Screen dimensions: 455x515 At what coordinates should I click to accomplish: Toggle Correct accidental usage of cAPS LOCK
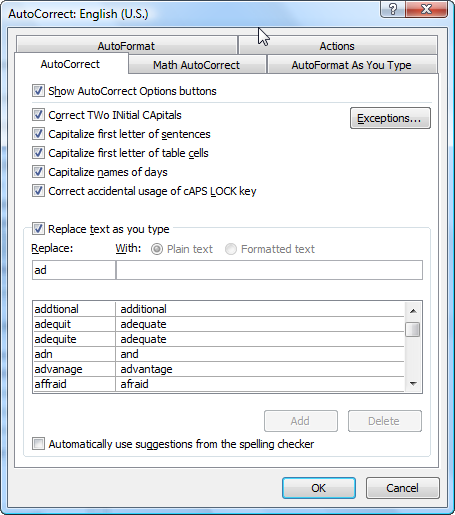click(38, 191)
